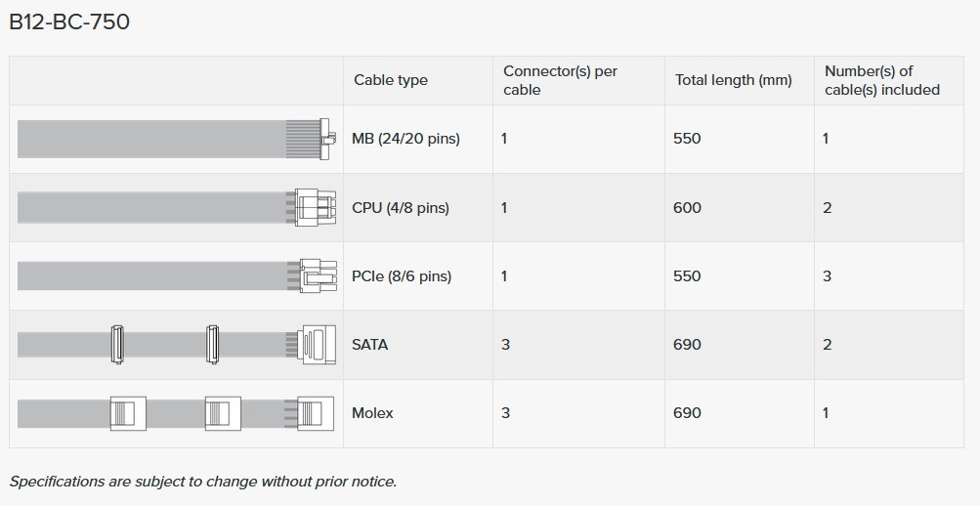Screen dimensions: 980x506
Task: Click the connector count 3 in Molex row
Action: (x=505, y=412)
